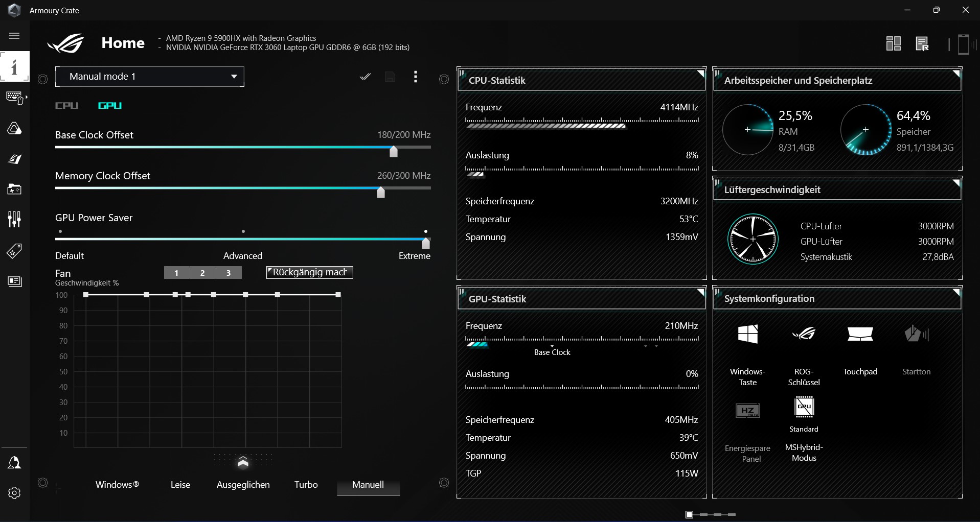Apply manual mode settings with checkmark
Screen dimensions: 980x522
pos(365,77)
